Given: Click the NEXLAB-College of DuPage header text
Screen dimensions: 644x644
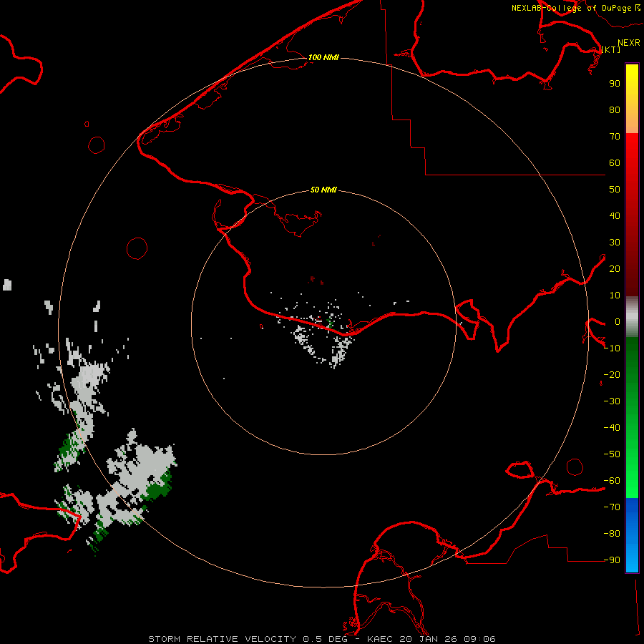Looking at the screenshot, I should [x=571, y=8].
